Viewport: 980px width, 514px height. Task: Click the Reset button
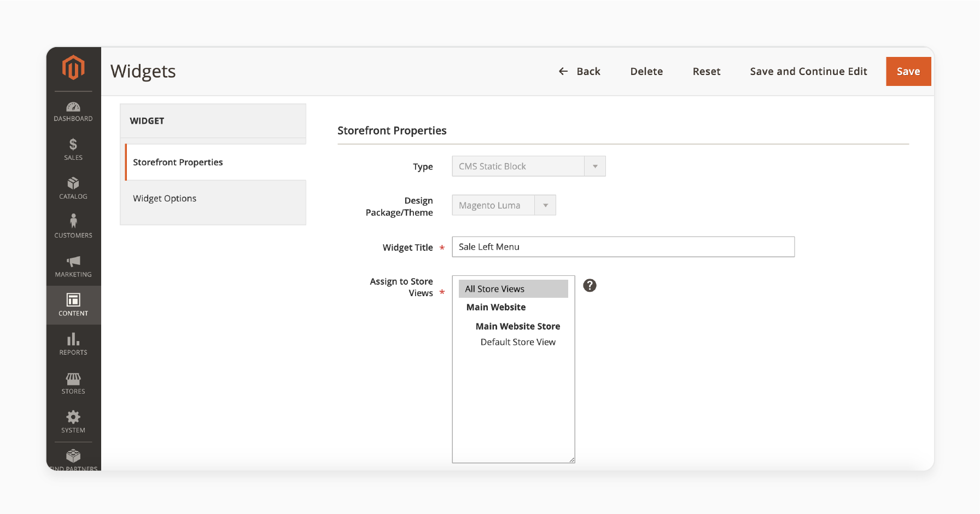pyautogui.click(x=706, y=71)
